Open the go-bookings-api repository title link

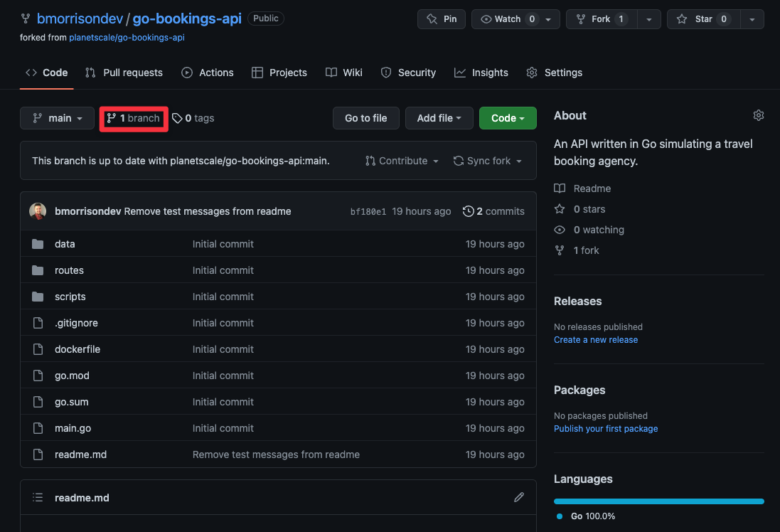click(187, 19)
